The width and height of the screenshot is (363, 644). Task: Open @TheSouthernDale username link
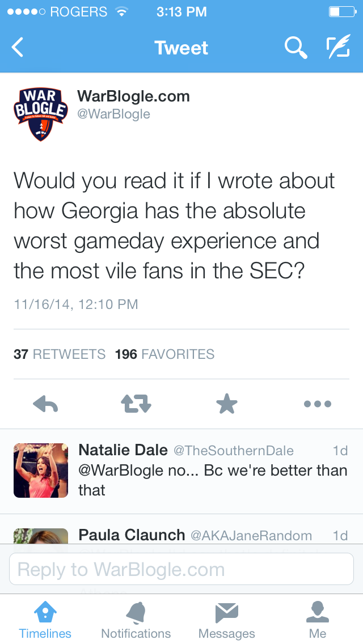pyautogui.click(x=233, y=451)
